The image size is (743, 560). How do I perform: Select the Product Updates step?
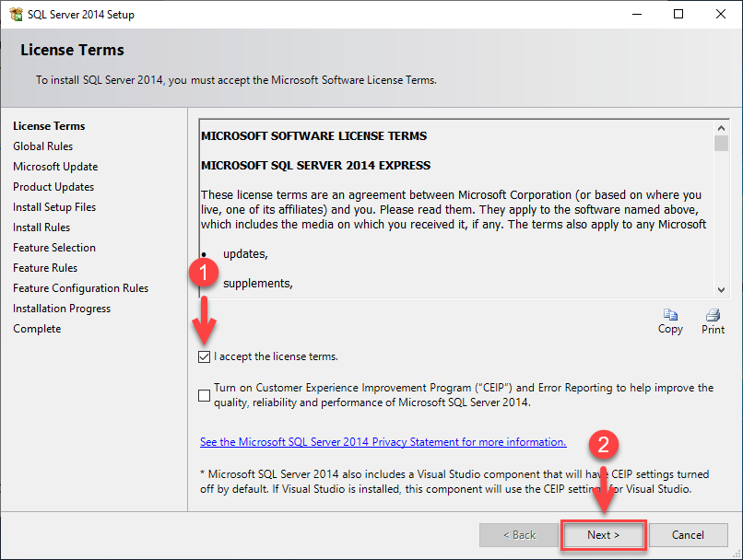point(53,187)
